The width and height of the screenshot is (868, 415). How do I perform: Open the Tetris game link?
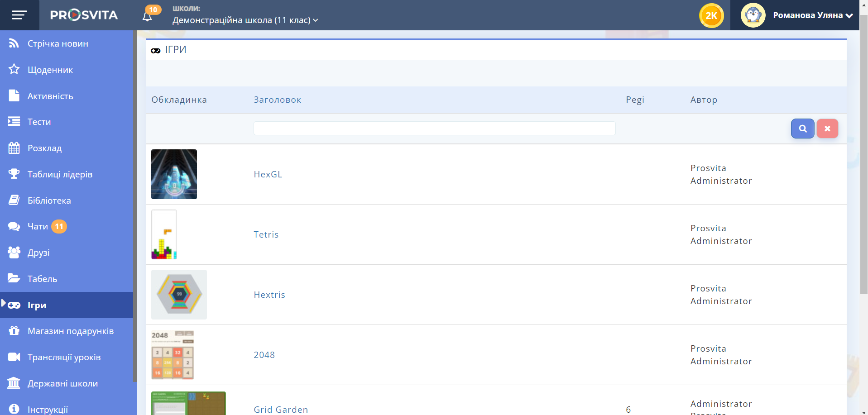click(x=266, y=234)
